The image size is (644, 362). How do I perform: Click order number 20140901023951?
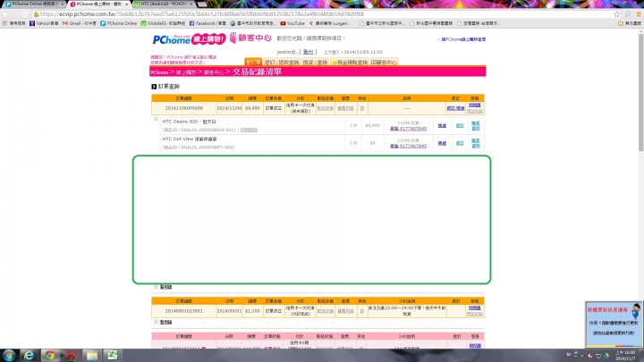(183, 311)
